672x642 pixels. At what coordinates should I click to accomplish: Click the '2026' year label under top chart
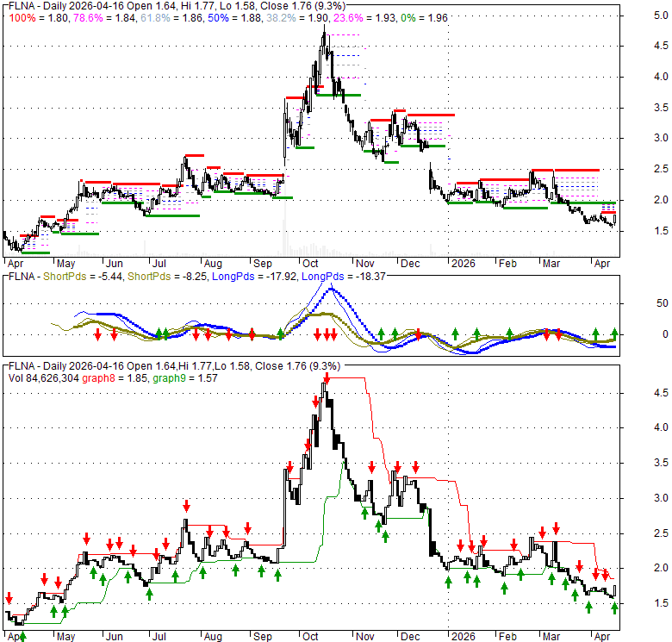click(464, 264)
